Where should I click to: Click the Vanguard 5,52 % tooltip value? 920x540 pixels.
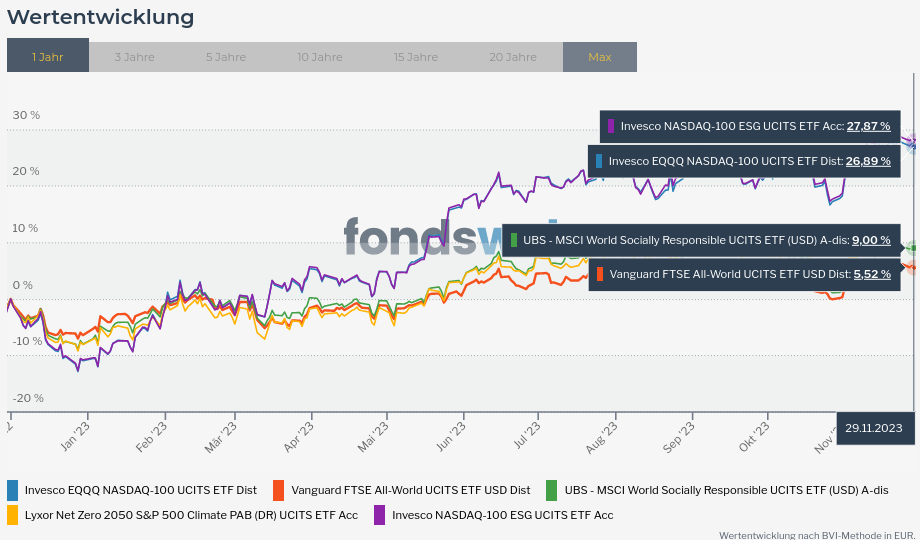click(x=872, y=274)
